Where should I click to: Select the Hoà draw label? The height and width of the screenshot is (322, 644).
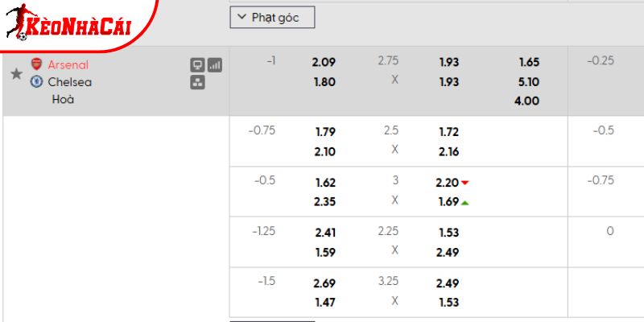pyautogui.click(x=63, y=100)
